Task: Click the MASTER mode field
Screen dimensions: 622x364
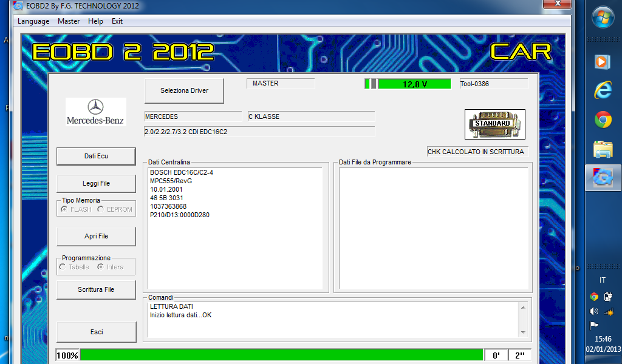Action: pos(281,84)
